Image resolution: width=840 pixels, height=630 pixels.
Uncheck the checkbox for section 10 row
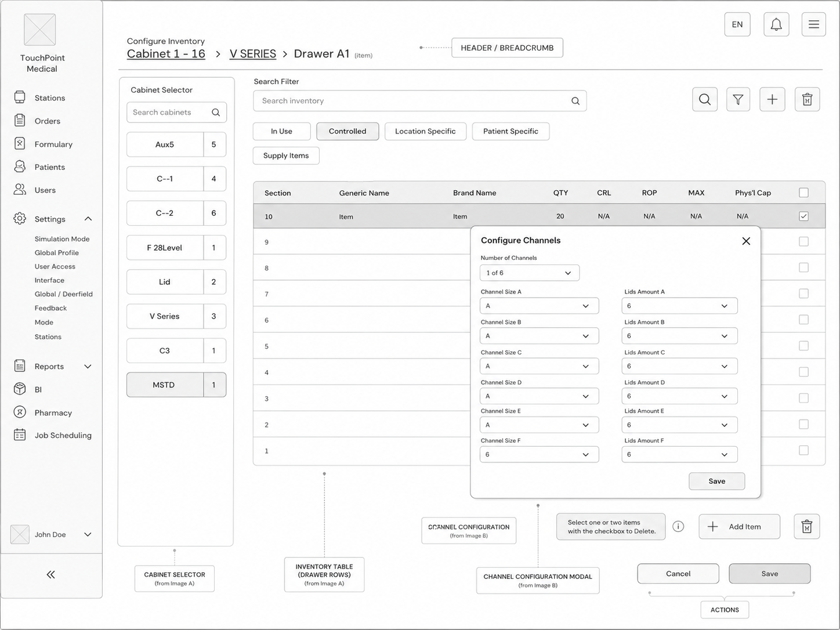click(x=803, y=216)
